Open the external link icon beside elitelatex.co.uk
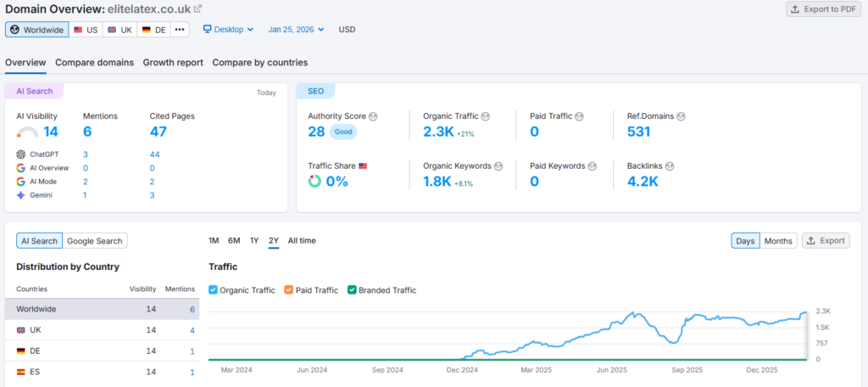This screenshot has height=387, width=868. click(x=198, y=9)
